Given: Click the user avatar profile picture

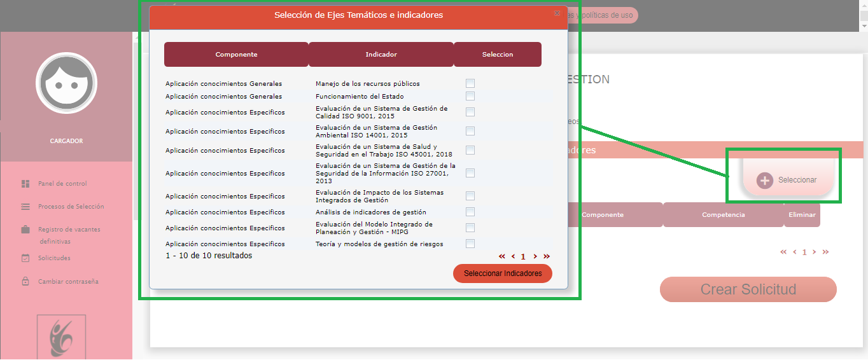Looking at the screenshot, I should coord(66,83).
